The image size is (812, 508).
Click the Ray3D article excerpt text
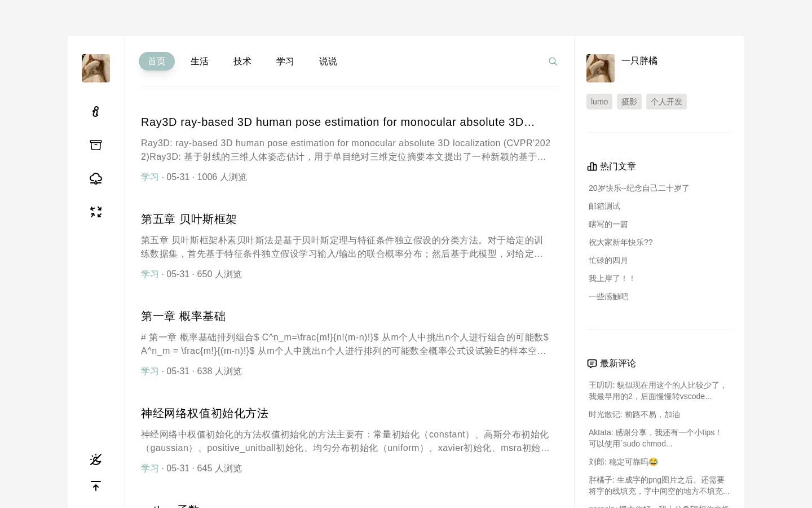(346, 150)
